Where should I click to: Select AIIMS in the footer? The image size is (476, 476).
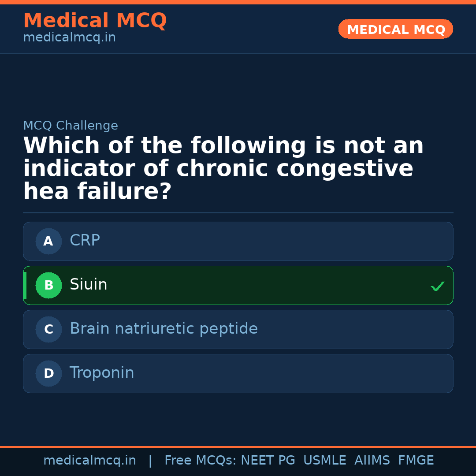click(372, 461)
